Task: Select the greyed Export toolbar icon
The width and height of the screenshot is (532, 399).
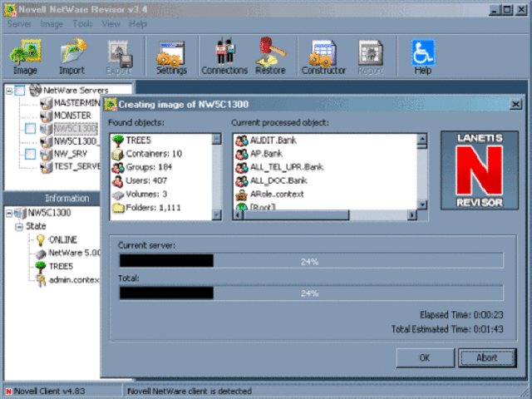Action: tap(119, 57)
